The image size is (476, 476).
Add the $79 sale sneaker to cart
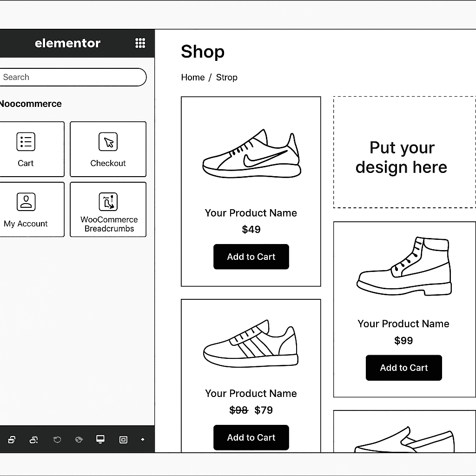pyautogui.click(x=251, y=437)
